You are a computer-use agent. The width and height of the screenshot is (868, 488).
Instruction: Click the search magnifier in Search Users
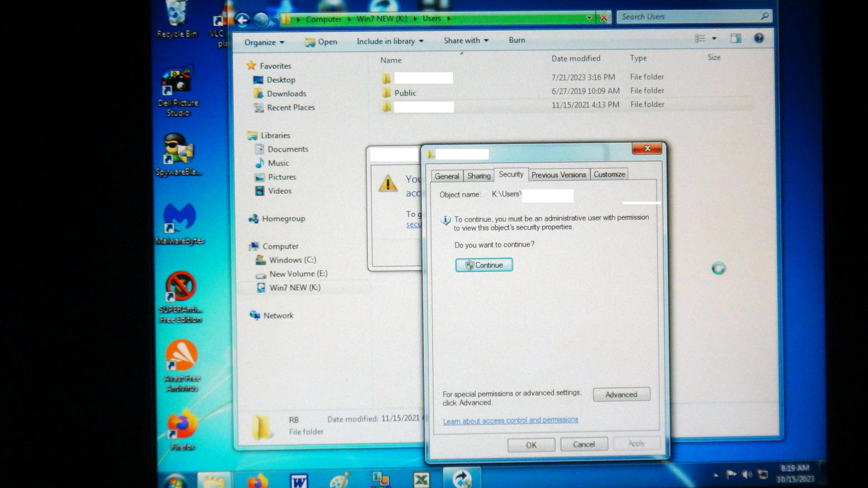point(764,16)
